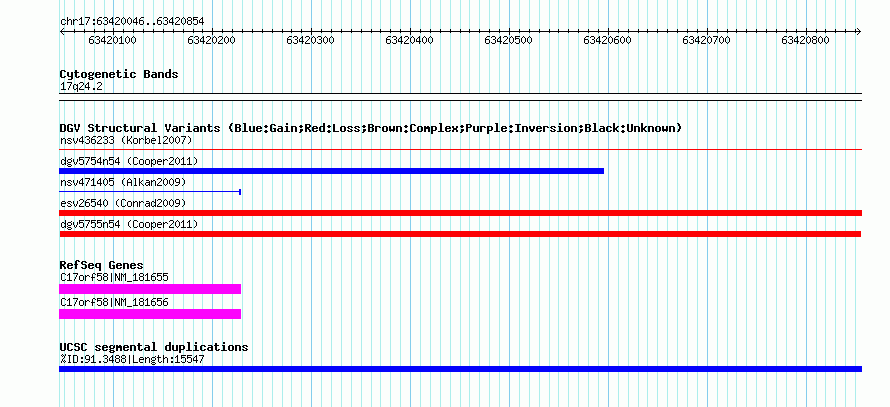Click the 17q24.2 cytogenetic band line
This screenshot has height=407, width=890.
tap(460, 96)
